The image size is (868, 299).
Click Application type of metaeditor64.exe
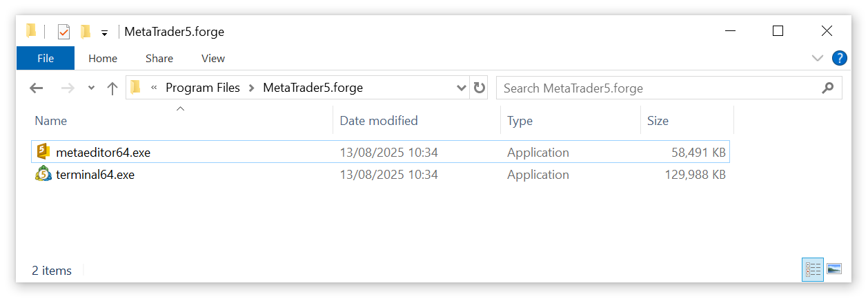tap(538, 152)
